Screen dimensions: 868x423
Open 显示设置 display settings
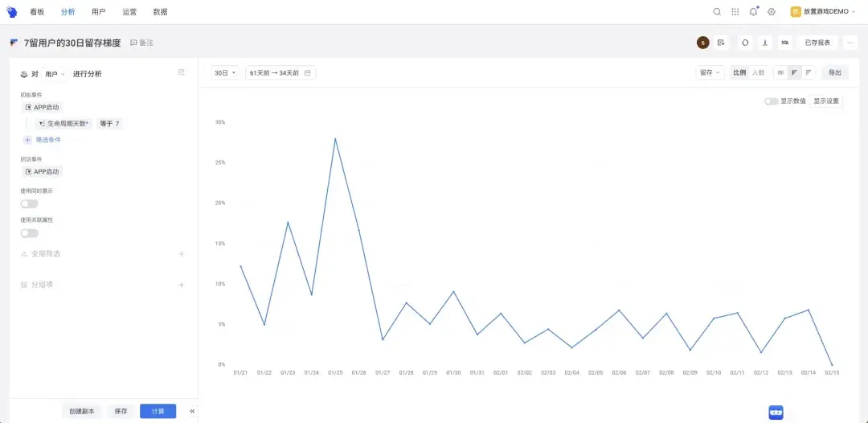826,101
